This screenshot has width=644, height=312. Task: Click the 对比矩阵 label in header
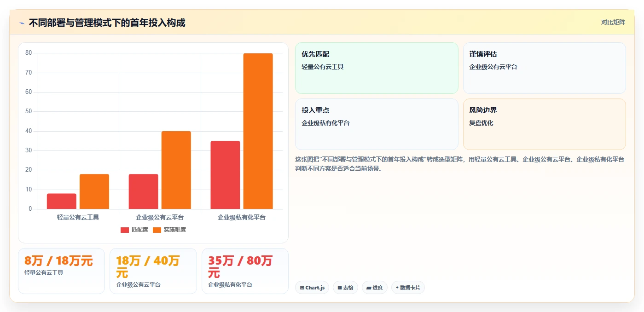click(x=613, y=22)
